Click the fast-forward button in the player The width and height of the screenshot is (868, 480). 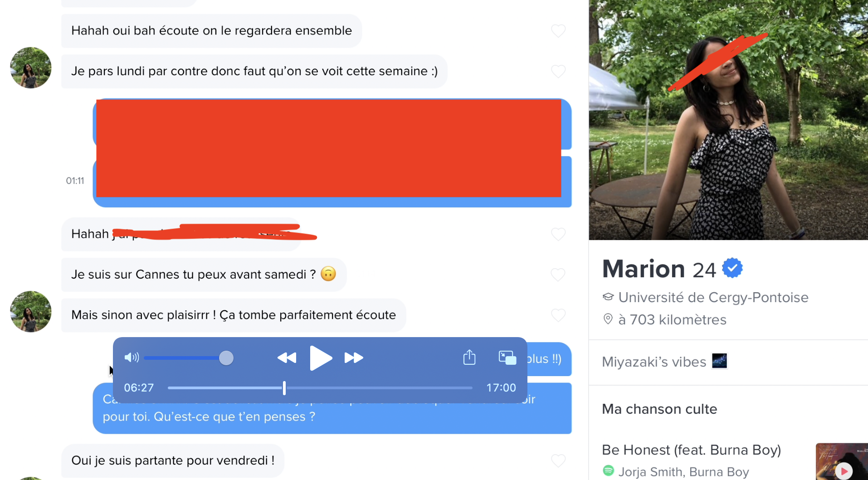354,358
